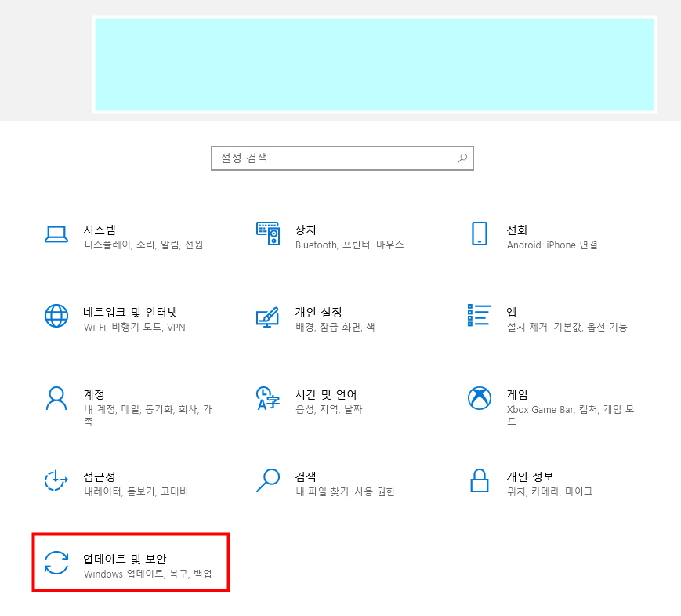
Task: Click the magnifier icon in the search box
Action: click(462, 158)
